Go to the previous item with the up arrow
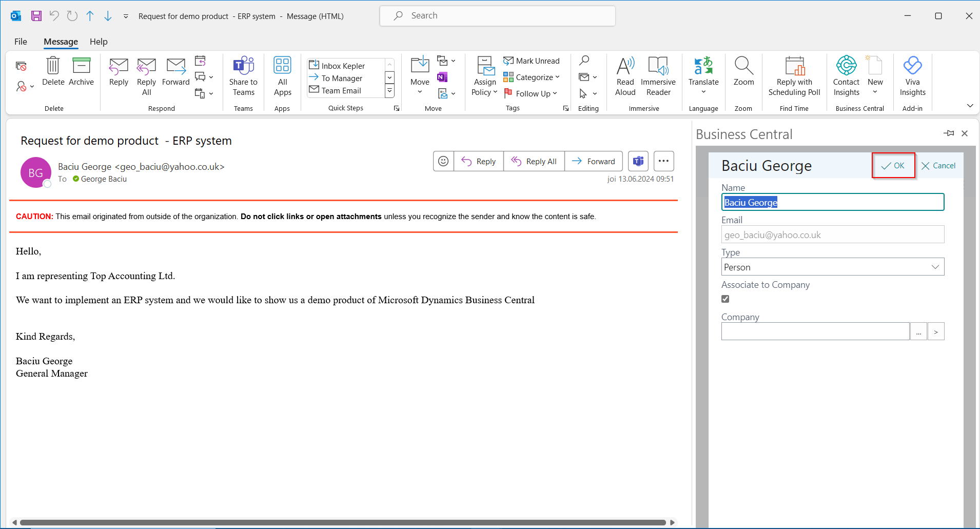The width and height of the screenshot is (980, 529). (x=90, y=16)
